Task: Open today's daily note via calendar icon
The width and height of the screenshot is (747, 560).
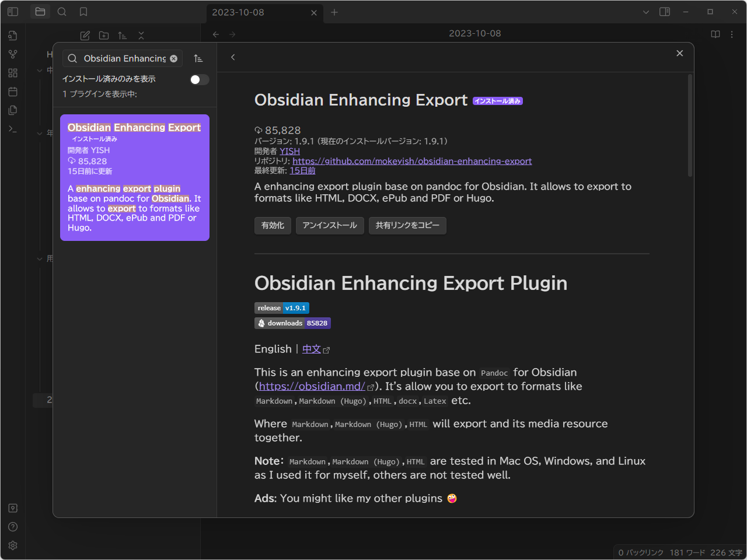Action: (12, 92)
